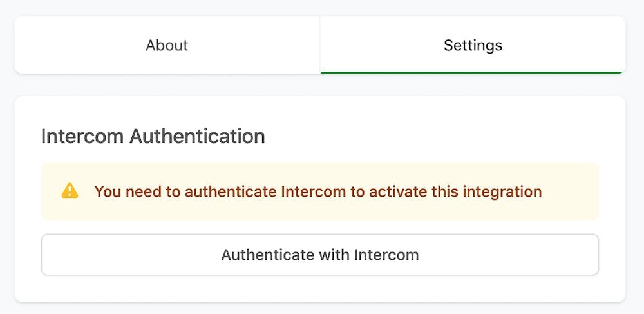Viewport: 644px width, 314px height.
Task: Click the word Intercom in the Authenticate button
Action: tap(386, 255)
